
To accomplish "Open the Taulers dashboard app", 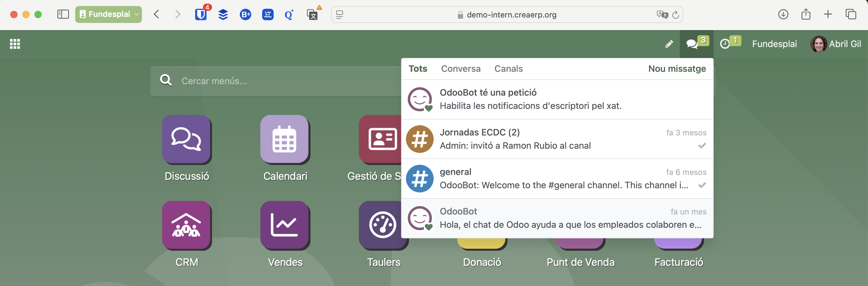I will (382, 225).
